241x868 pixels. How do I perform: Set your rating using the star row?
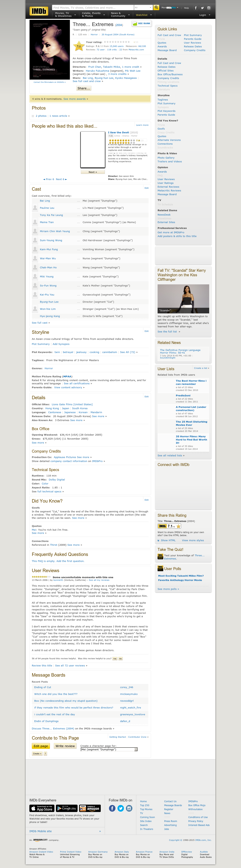[x=117, y=42]
